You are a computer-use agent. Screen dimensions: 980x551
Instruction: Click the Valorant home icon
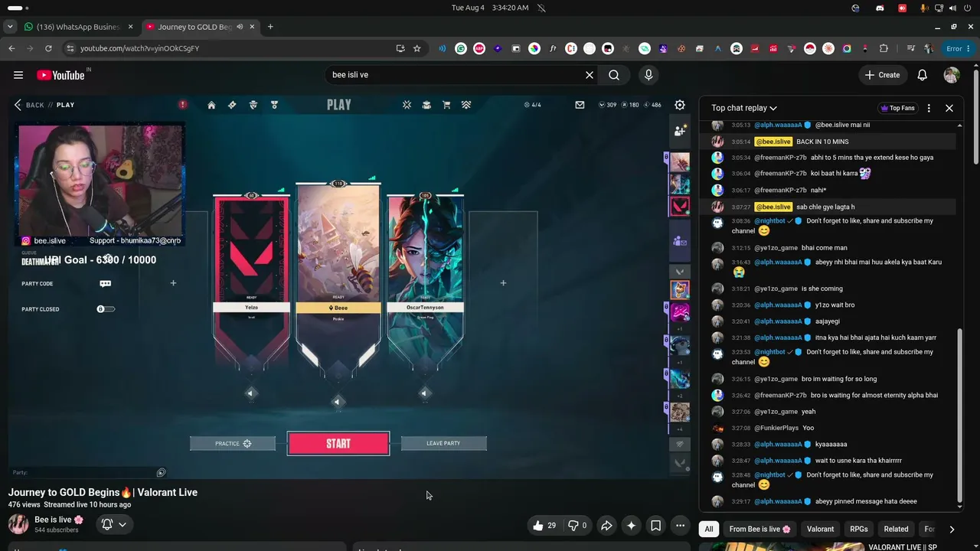[x=211, y=105]
